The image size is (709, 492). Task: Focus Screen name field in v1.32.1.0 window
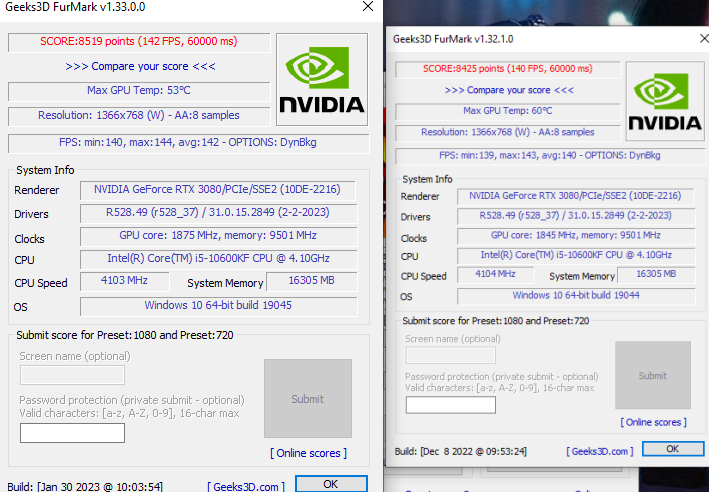tap(451, 355)
